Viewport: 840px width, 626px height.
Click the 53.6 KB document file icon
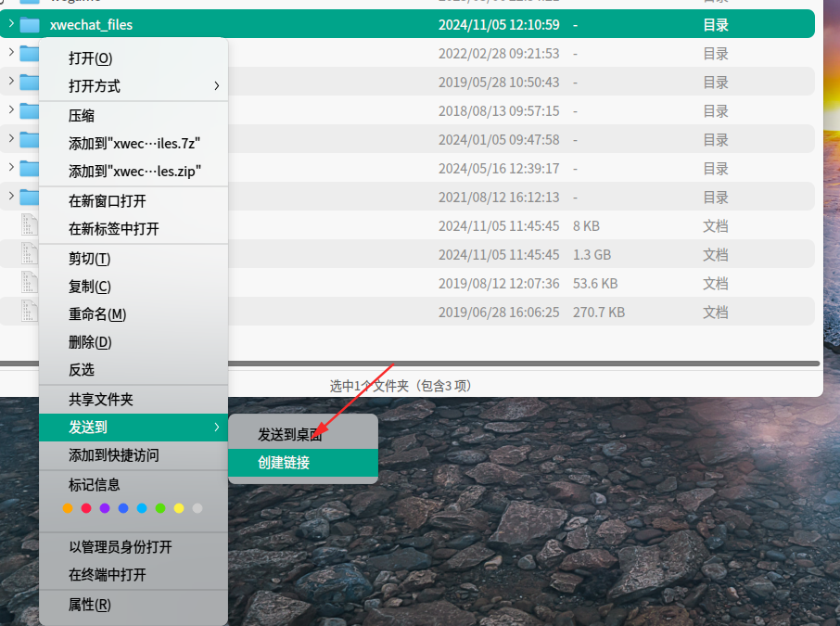29,282
